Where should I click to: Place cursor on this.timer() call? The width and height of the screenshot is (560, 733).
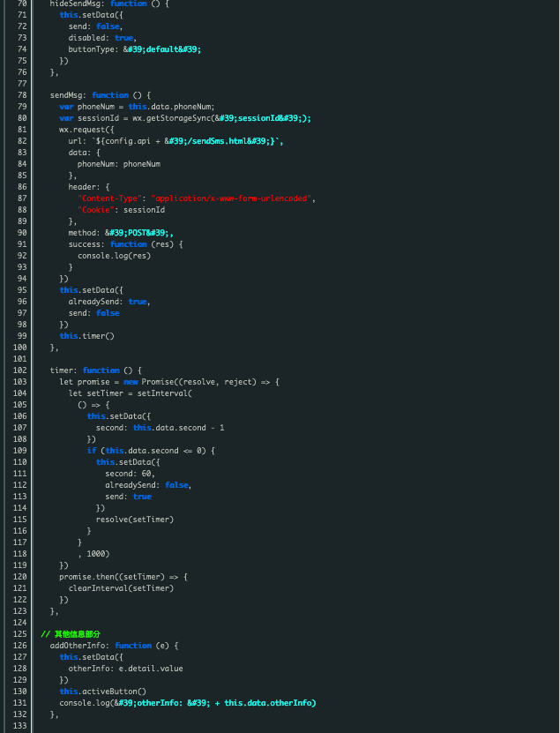(x=86, y=336)
